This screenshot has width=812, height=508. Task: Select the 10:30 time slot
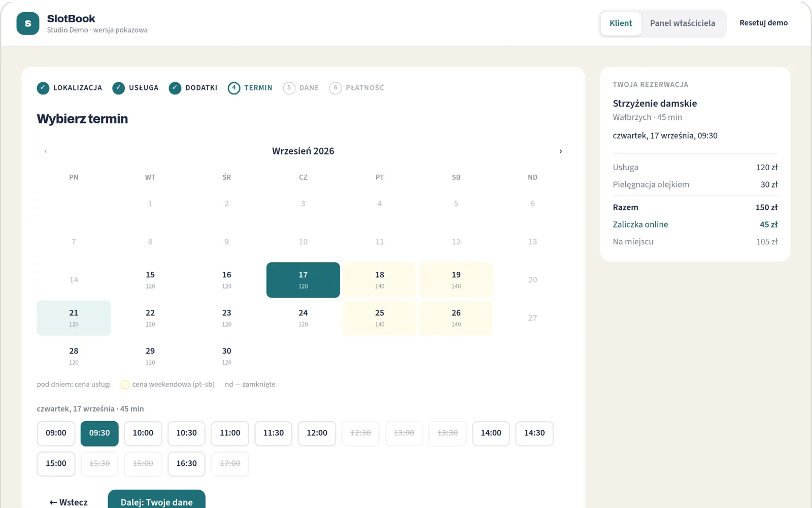click(x=186, y=433)
